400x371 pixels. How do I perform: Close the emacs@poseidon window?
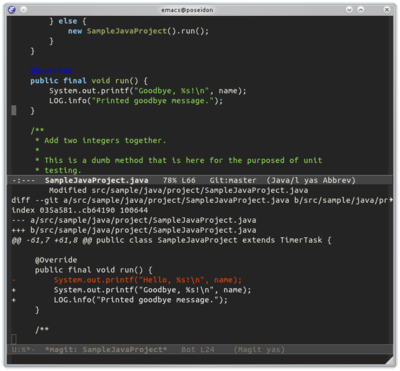click(x=387, y=10)
